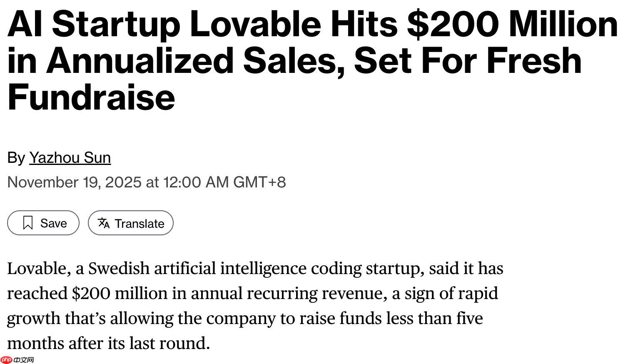The height and width of the screenshot is (364, 623).
Task: Click "$200 Million" in the headline
Action: tap(512, 24)
